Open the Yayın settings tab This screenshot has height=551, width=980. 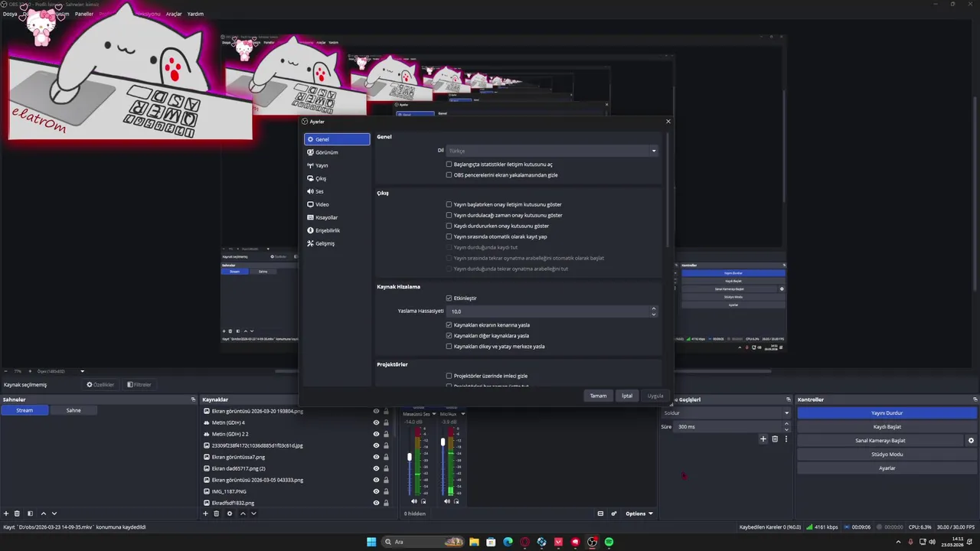pyautogui.click(x=337, y=165)
